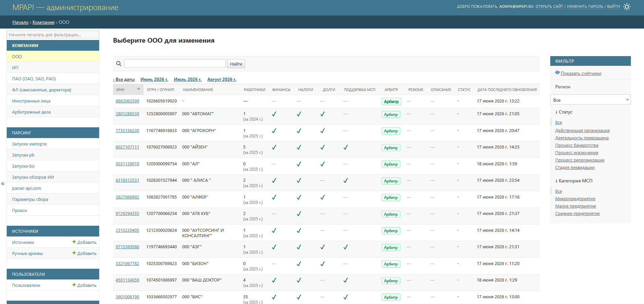
Task: Click the Поддержка МСП check mark in ВАШ ДОКТОР row
Action: tap(346, 280)
